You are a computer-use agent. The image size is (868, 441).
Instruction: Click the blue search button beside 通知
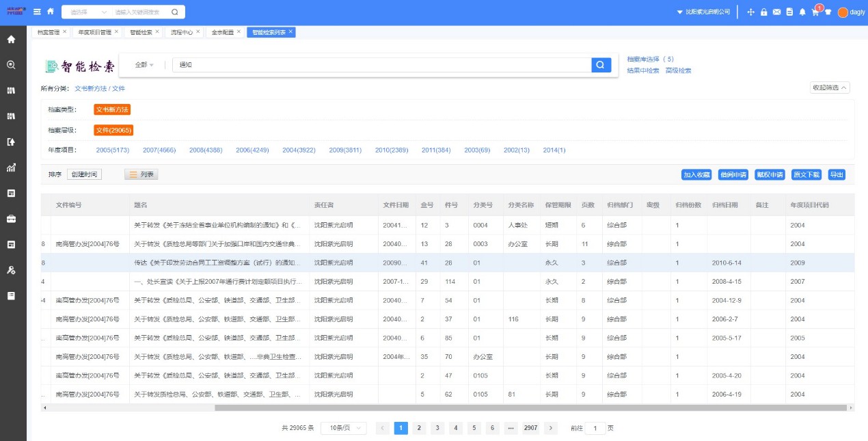[x=601, y=65]
